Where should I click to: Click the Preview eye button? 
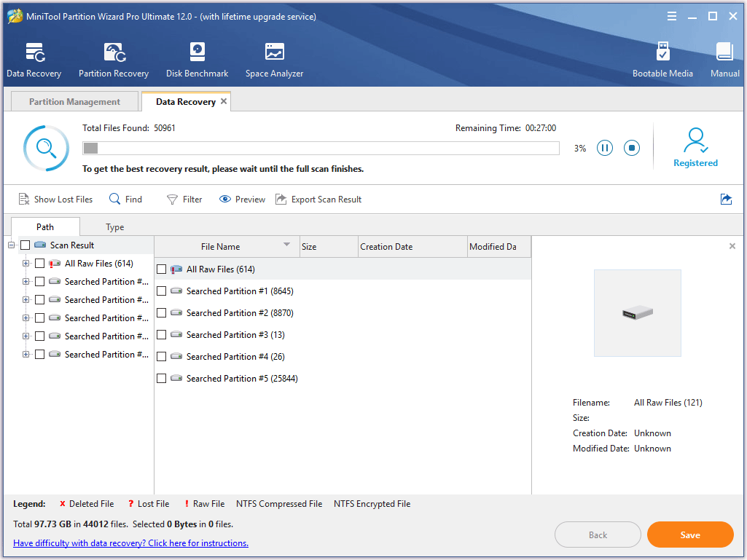tap(242, 199)
